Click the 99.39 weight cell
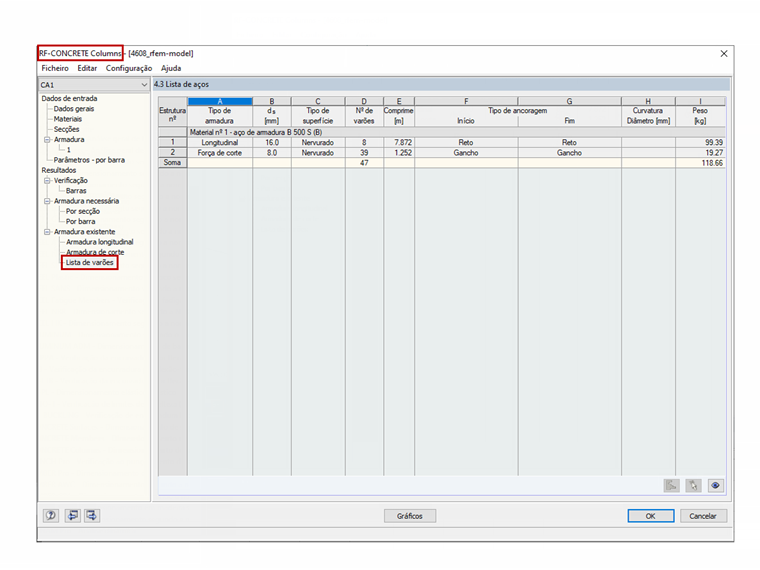 point(700,142)
